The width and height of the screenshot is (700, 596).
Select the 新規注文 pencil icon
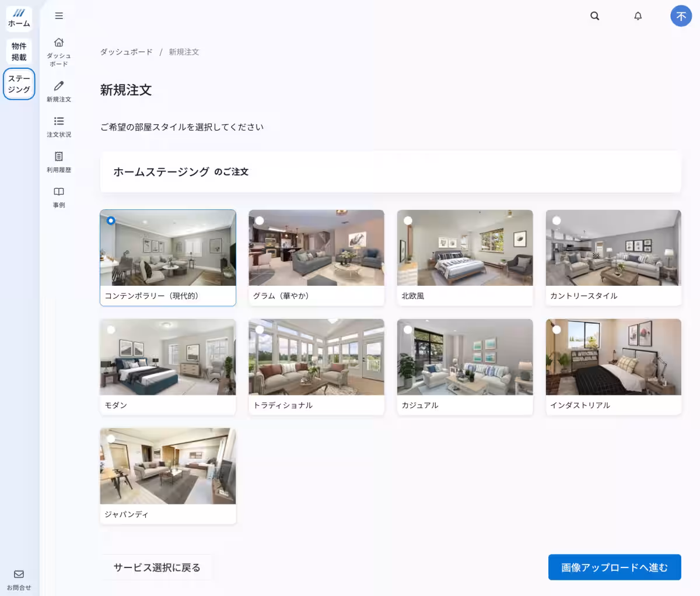[59, 86]
